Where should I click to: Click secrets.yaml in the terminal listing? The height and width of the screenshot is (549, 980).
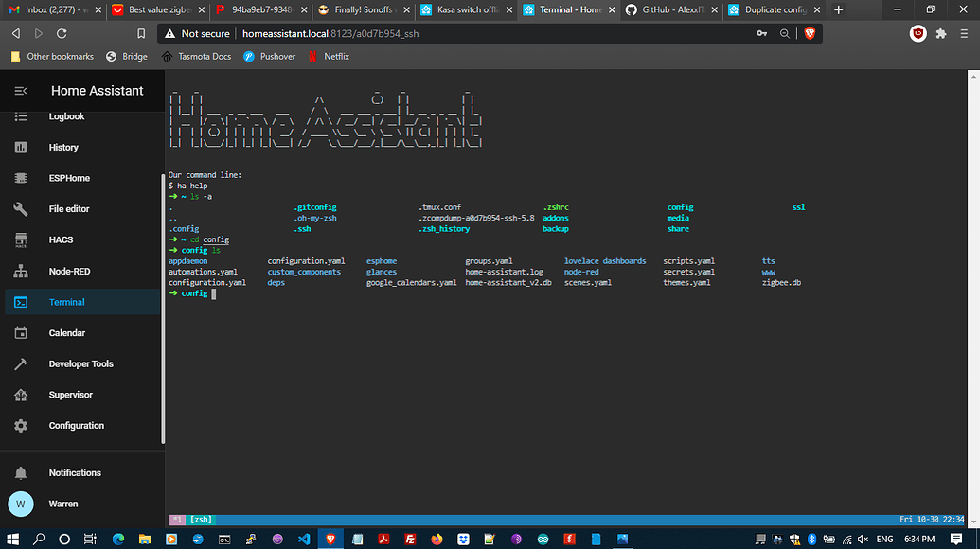click(x=688, y=272)
